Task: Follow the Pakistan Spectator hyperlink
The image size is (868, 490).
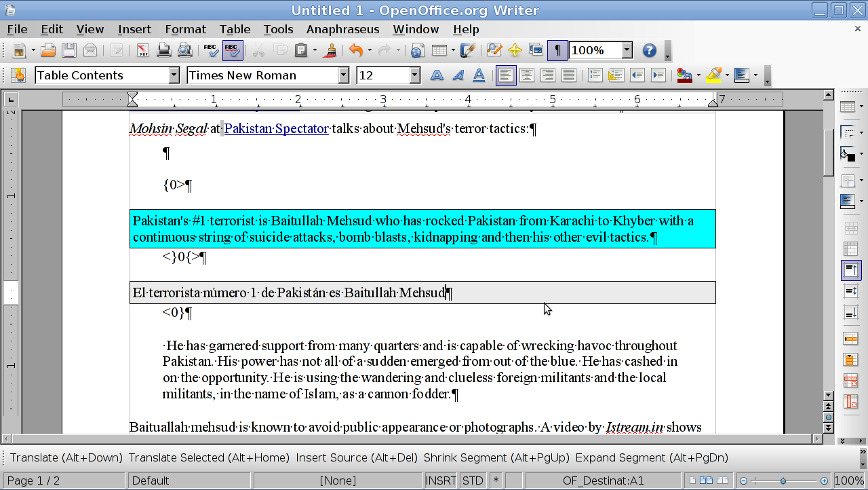Action: (276, 128)
